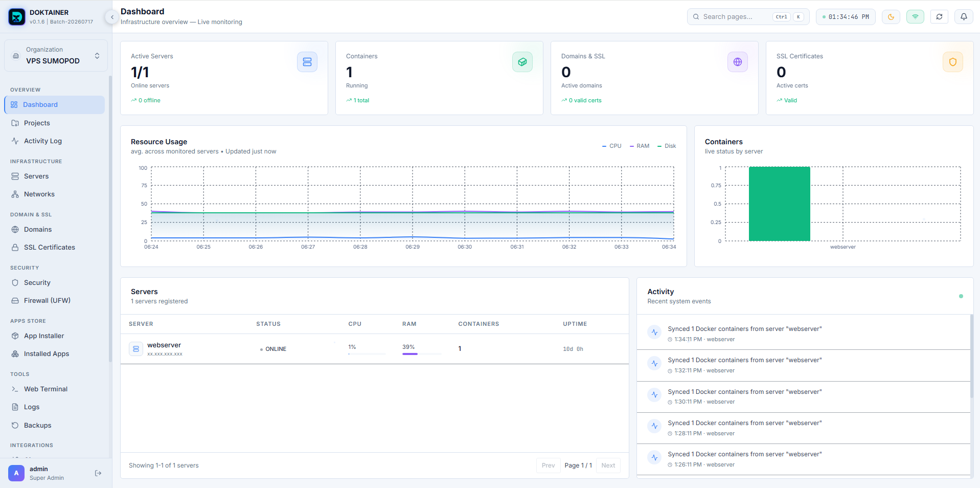This screenshot has width=980, height=488.
Task: Click the Installed Apps icon
Action: pos(15,353)
